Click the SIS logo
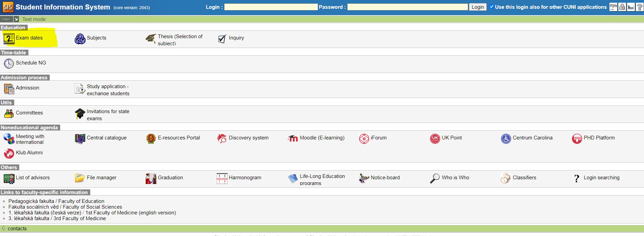 [8, 7]
